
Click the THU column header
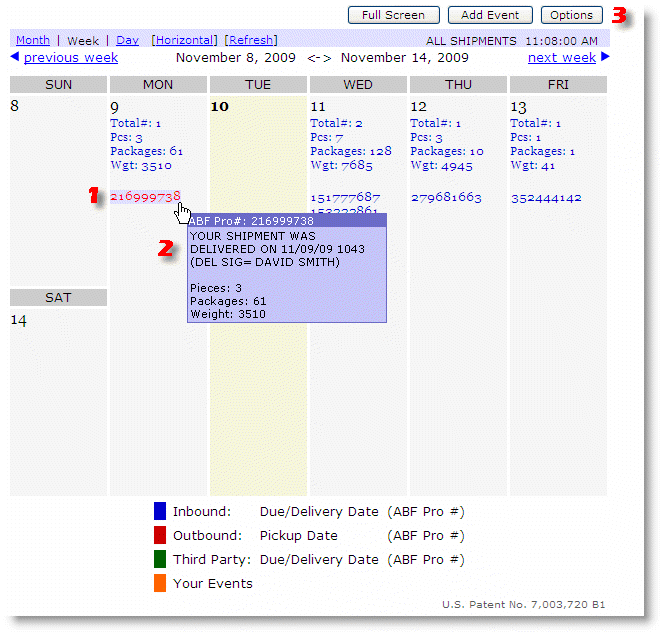pyautogui.click(x=458, y=85)
